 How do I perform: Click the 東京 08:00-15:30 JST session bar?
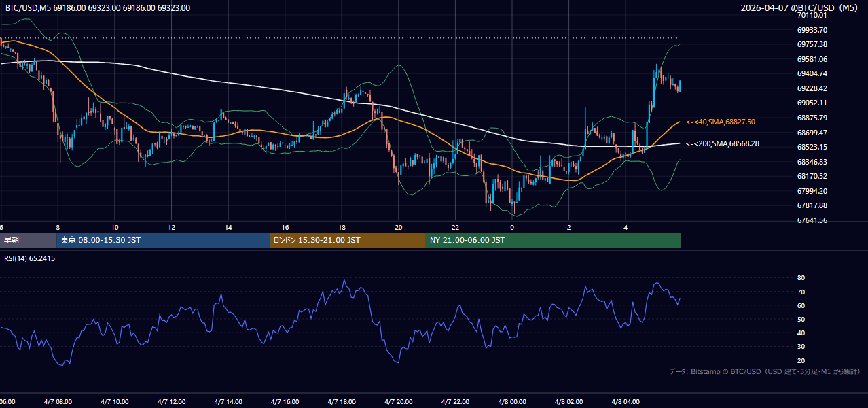164,240
